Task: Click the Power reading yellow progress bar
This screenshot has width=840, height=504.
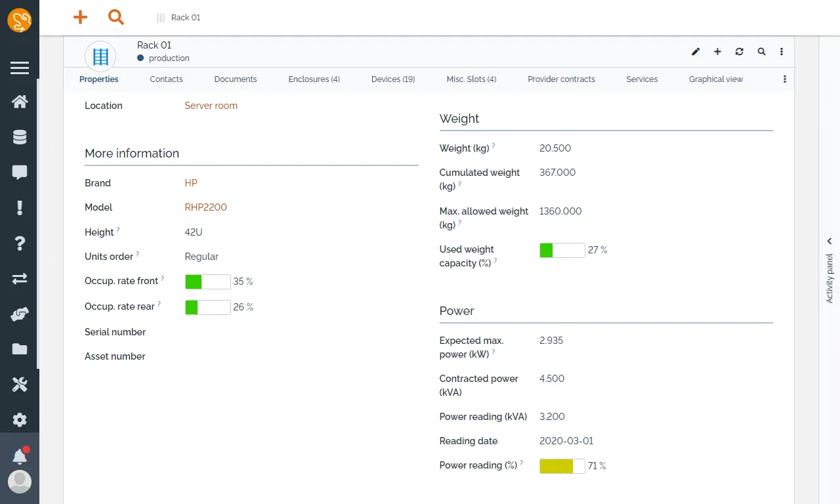Action: pyautogui.click(x=562, y=466)
